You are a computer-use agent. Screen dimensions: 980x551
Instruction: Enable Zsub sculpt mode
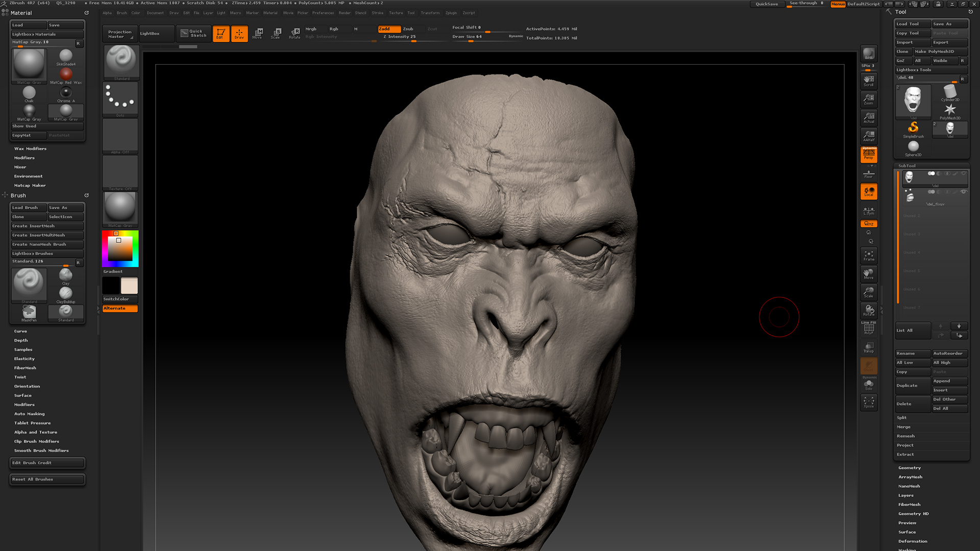click(x=412, y=29)
